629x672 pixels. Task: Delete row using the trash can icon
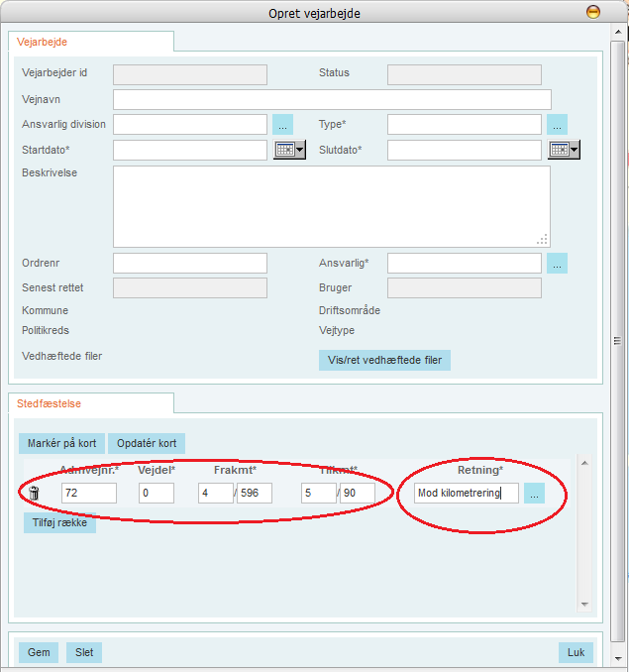click(x=35, y=494)
